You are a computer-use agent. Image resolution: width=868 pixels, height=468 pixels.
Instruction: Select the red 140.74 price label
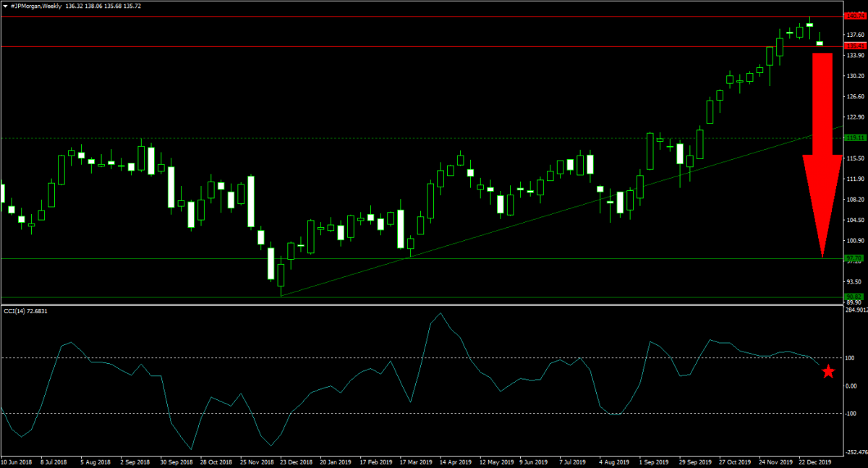[854, 15]
